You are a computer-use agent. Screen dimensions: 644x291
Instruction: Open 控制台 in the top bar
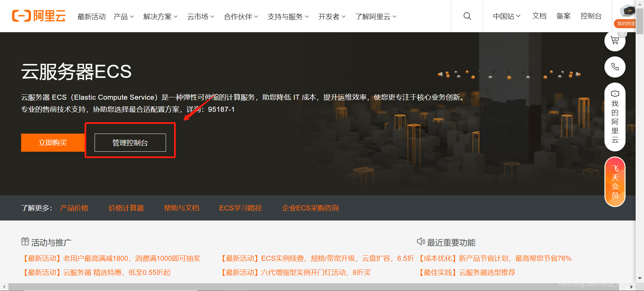[x=591, y=16]
